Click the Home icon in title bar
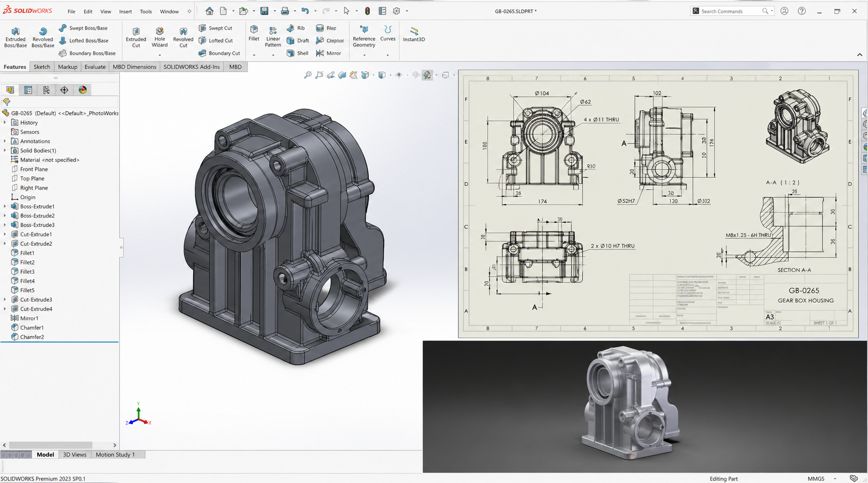This screenshot has width=868, height=483. coord(209,11)
